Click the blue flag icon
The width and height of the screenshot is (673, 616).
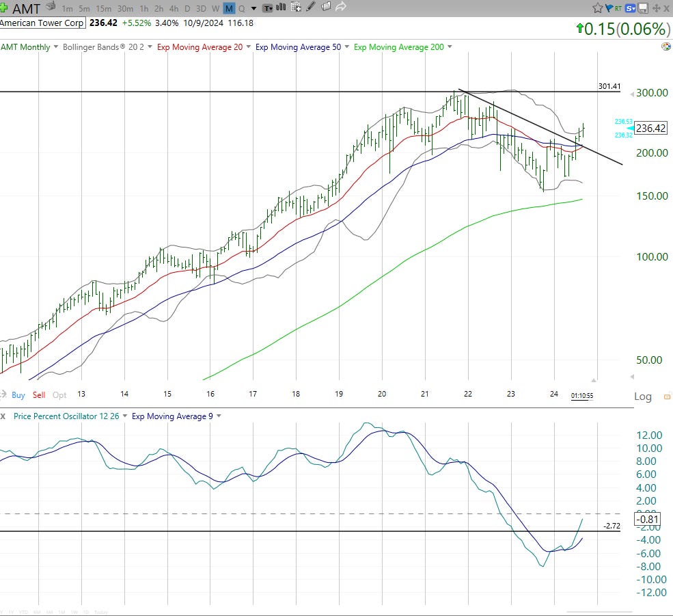(609, 8)
